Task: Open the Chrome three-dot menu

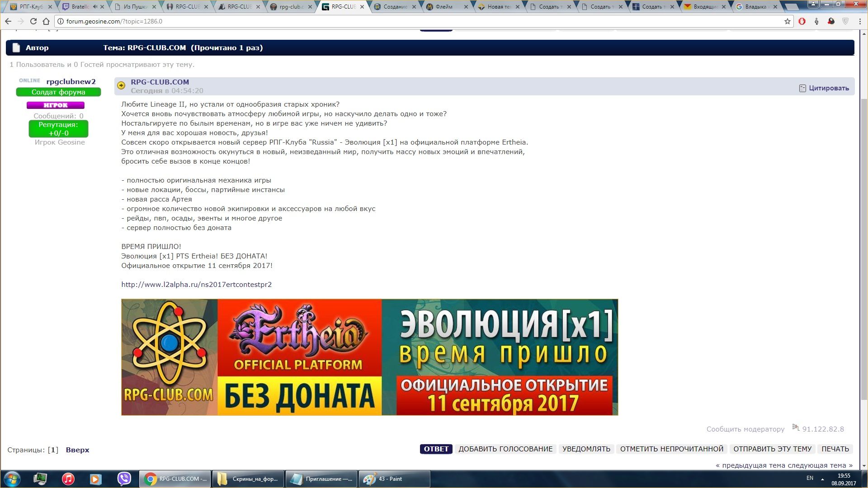Action: (x=860, y=21)
